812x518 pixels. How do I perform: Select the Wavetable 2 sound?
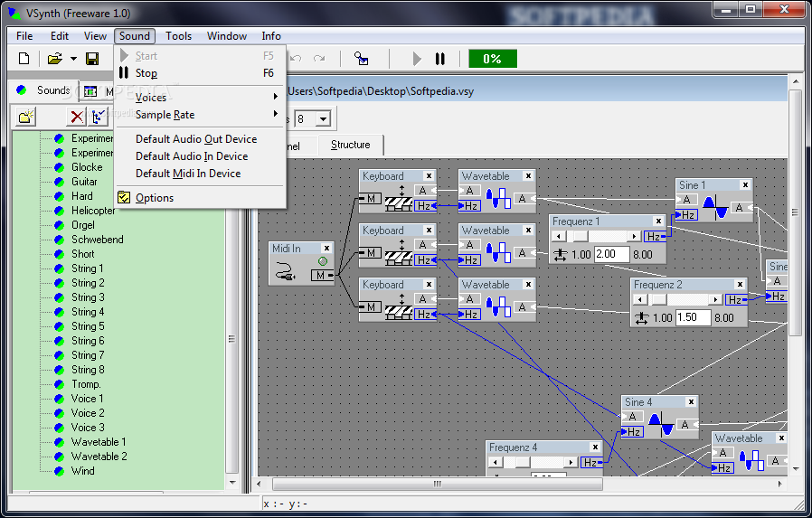coord(99,457)
